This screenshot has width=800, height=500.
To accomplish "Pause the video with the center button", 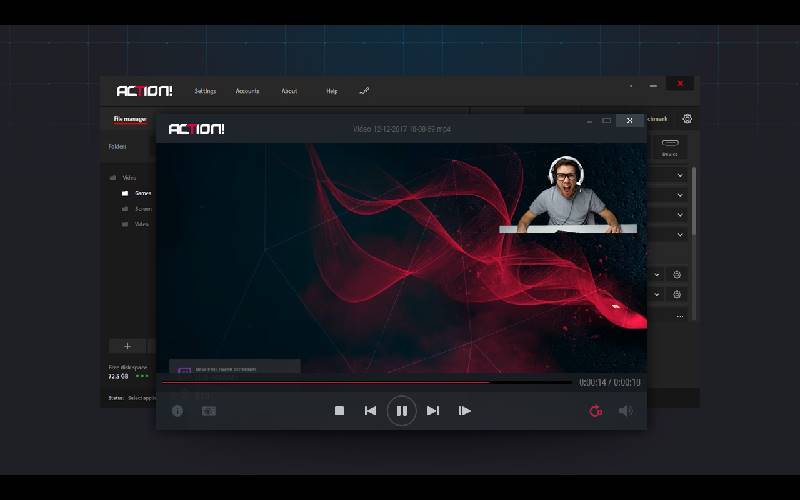I will (x=401, y=410).
